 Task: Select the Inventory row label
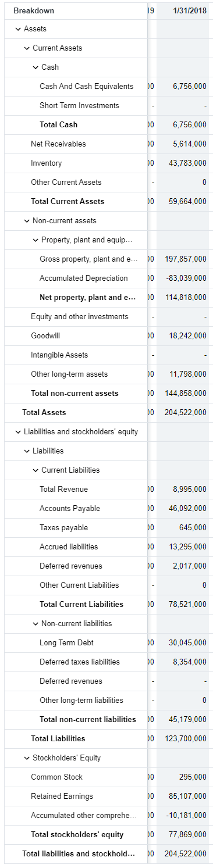[x=46, y=163]
